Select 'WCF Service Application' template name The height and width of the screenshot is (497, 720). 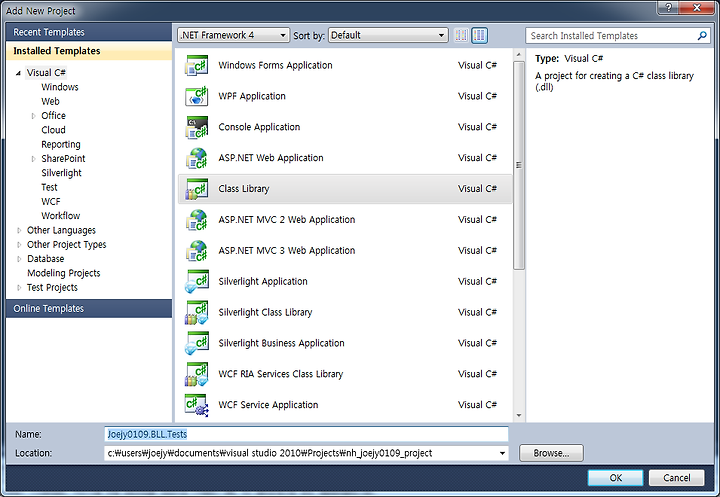click(x=268, y=405)
